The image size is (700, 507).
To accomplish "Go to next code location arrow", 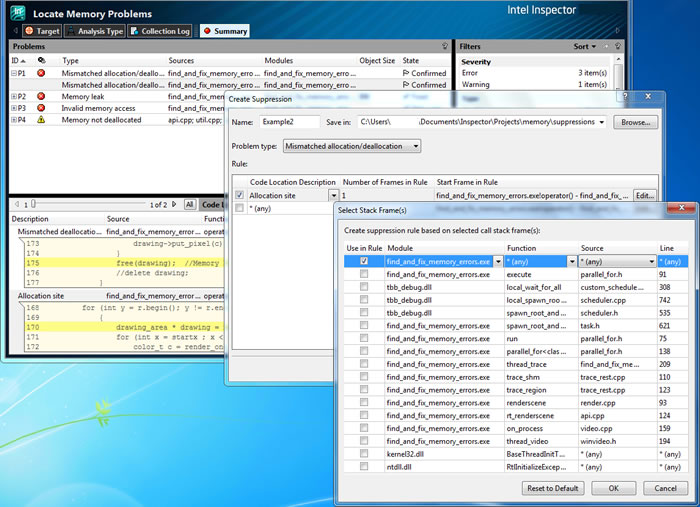I will [x=174, y=204].
